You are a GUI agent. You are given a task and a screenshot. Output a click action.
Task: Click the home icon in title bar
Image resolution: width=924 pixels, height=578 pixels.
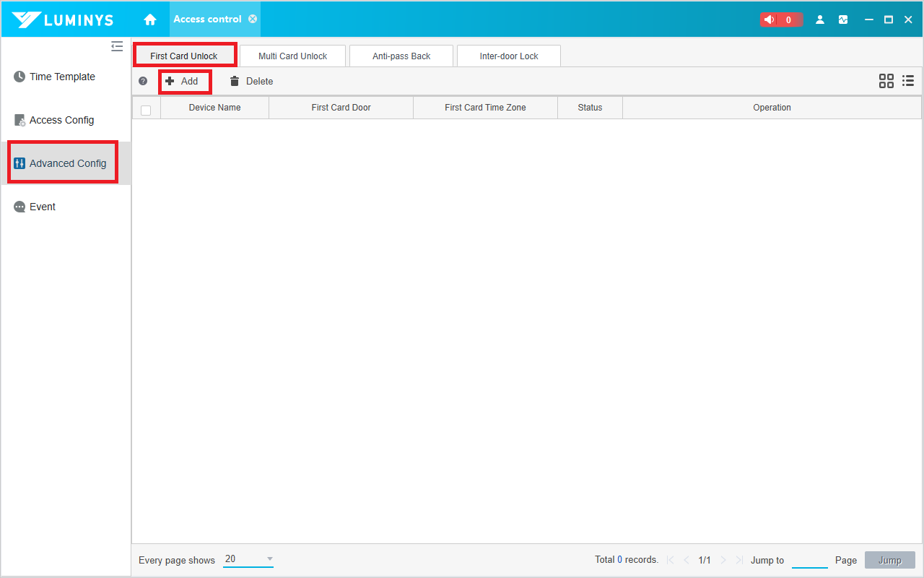[x=150, y=20]
